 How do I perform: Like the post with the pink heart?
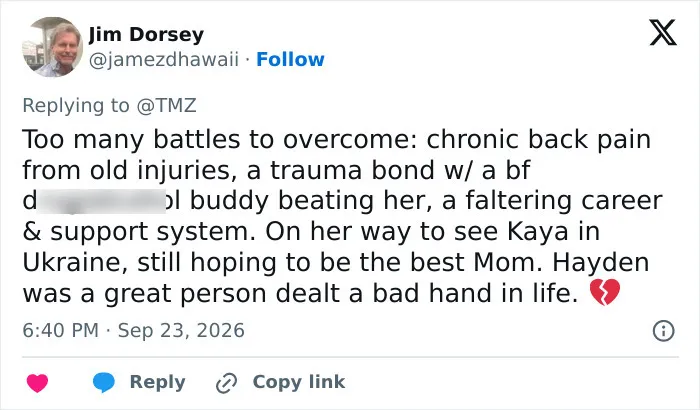(37, 383)
